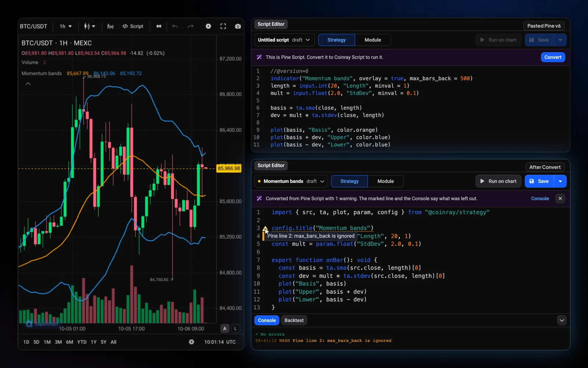Expand Save options arrow in top editor
The width and height of the screenshot is (588, 368).
(x=560, y=40)
